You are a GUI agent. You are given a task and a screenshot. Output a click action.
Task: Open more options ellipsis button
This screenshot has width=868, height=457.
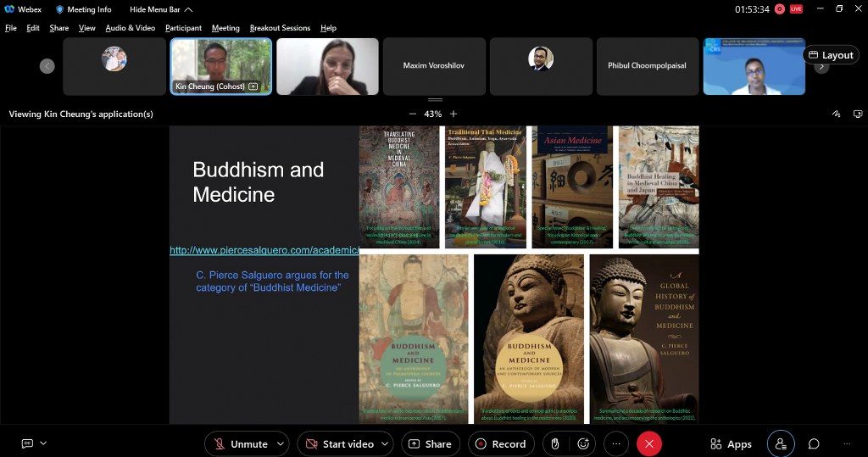[x=616, y=443]
